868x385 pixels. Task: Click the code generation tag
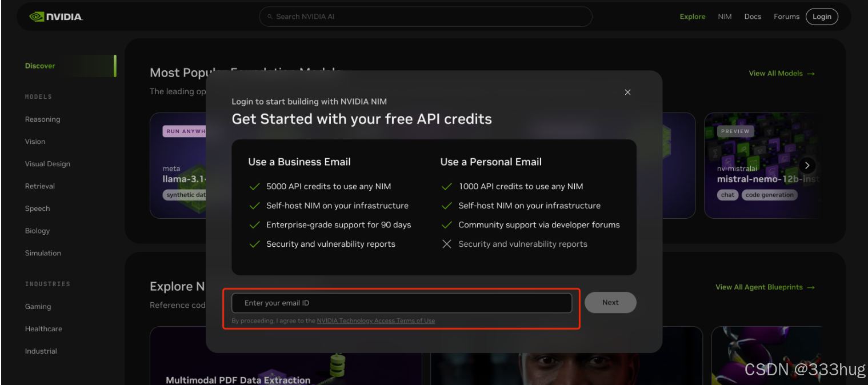[x=770, y=195]
